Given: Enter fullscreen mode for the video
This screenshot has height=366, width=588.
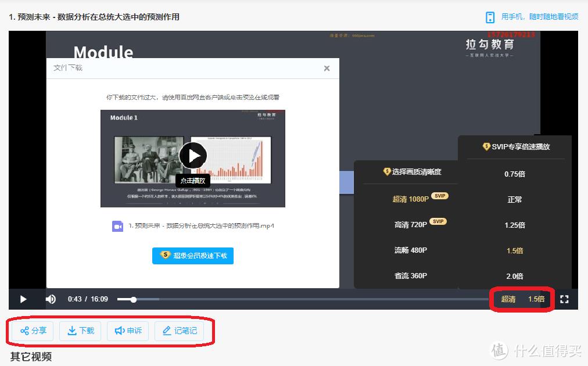Looking at the screenshot, I should click(564, 299).
